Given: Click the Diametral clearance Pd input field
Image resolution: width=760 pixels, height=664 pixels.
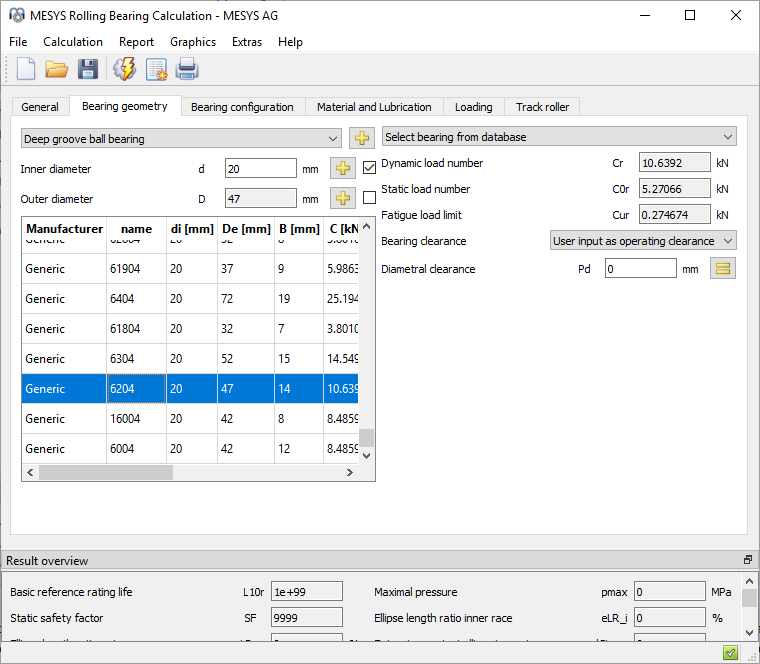Looking at the screenshot, I should point(640,269).
